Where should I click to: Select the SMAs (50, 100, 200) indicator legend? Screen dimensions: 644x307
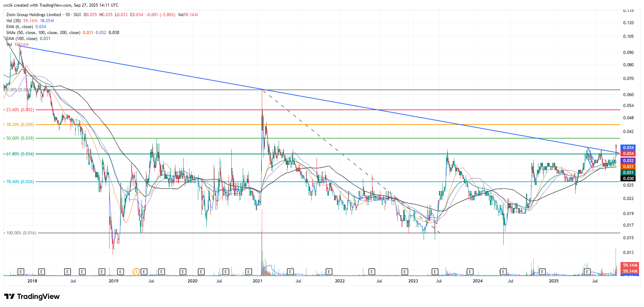click(43, 33)
